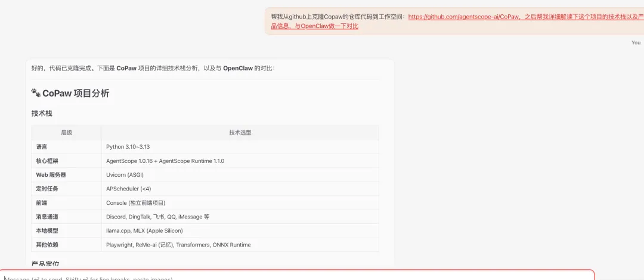644x280 pixels.
Task: Click the '前端' row label
Action: pyautogui.click(x=41, y=203)
